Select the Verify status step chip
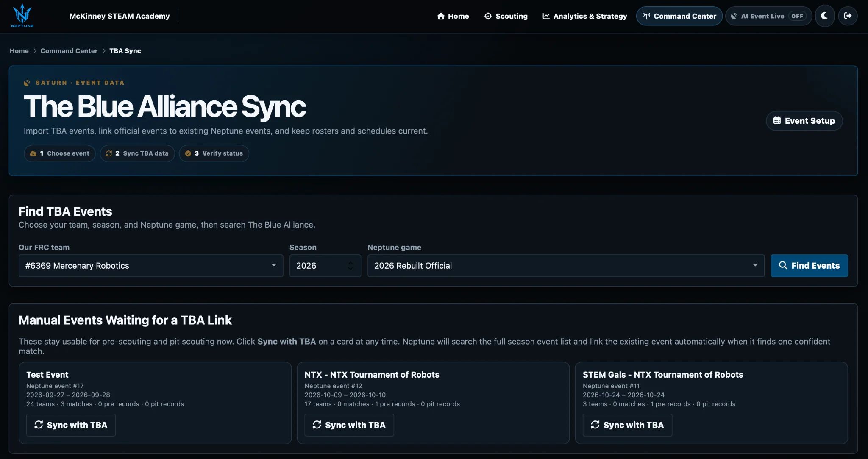The image size is (868, 459). coord(214,153)
